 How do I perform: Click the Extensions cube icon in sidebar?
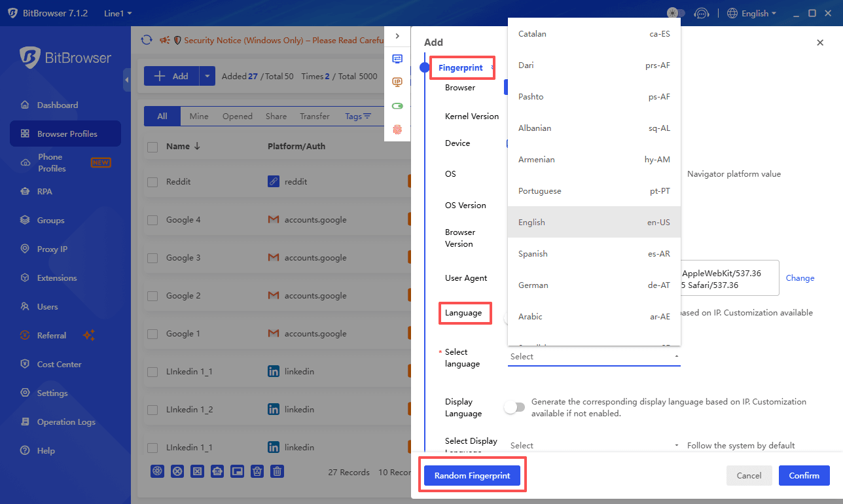click(25, 278)
